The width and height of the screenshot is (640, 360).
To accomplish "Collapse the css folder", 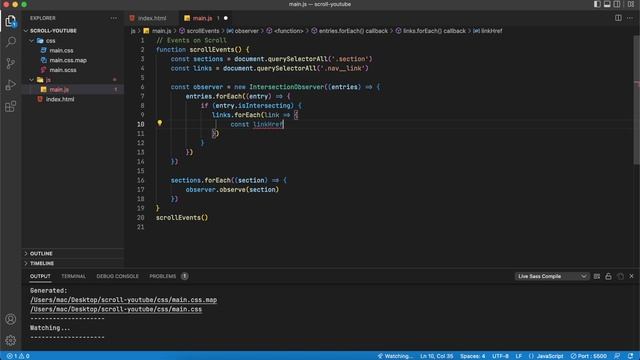I will (x=50, y=40).
